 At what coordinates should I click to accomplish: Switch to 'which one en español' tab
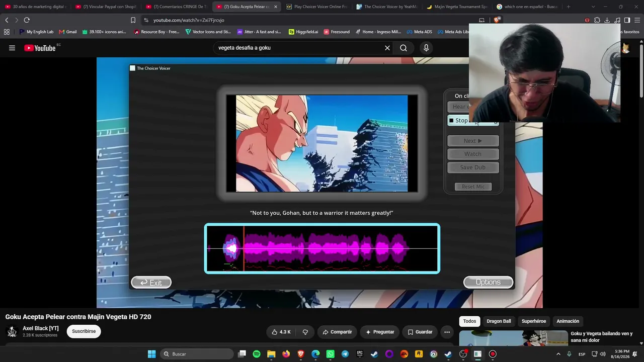pyautogui.click(x=527, y=7)
